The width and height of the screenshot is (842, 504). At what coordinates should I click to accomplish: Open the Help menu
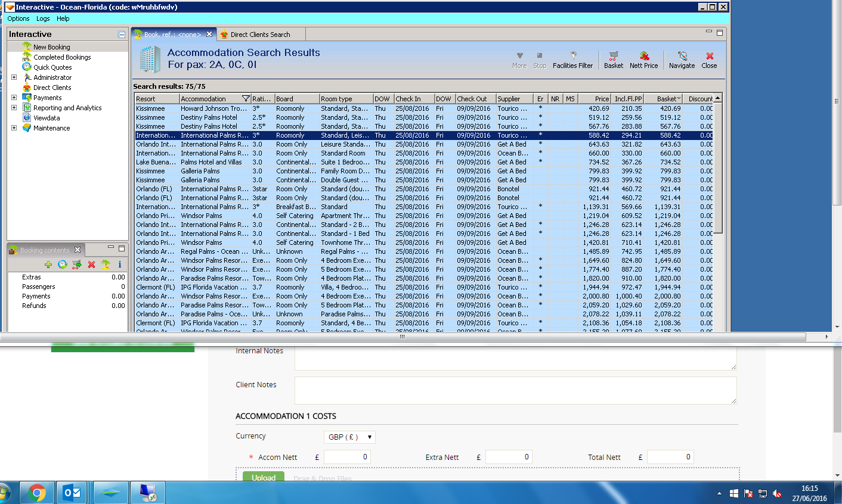click(63, 18)
